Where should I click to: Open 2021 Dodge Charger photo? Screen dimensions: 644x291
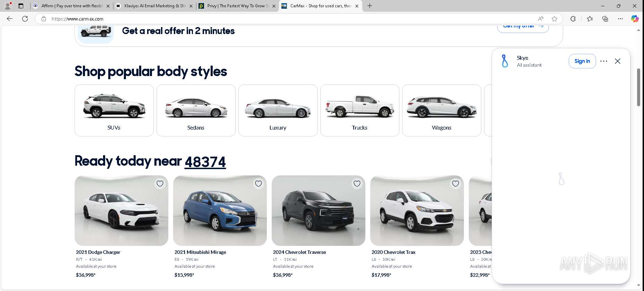tap(121, 211)
